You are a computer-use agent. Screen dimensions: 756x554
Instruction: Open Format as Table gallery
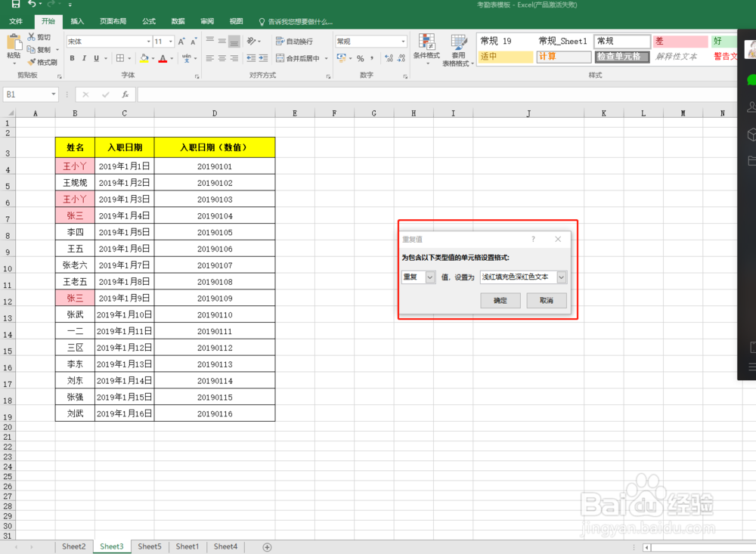tap(459, 50)
